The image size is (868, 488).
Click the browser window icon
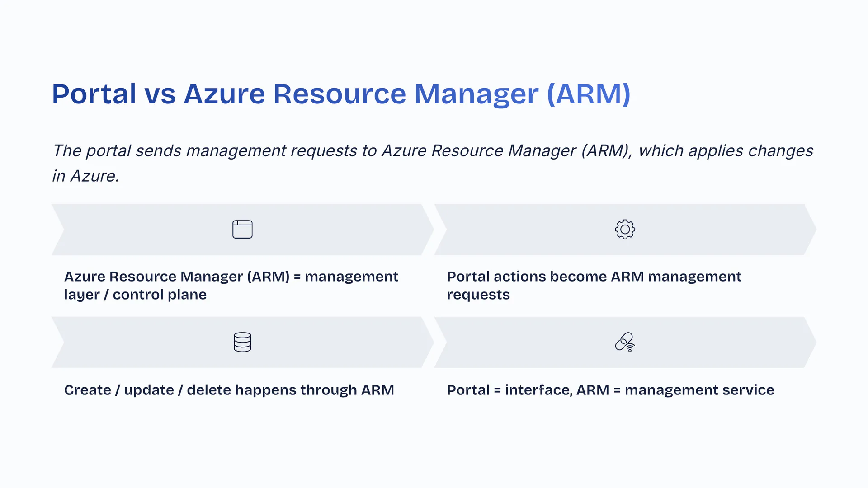[242, 230]
